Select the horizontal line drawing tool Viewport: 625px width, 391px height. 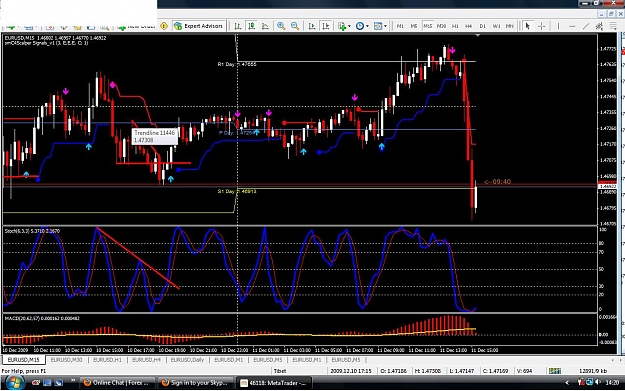(572, 26)
